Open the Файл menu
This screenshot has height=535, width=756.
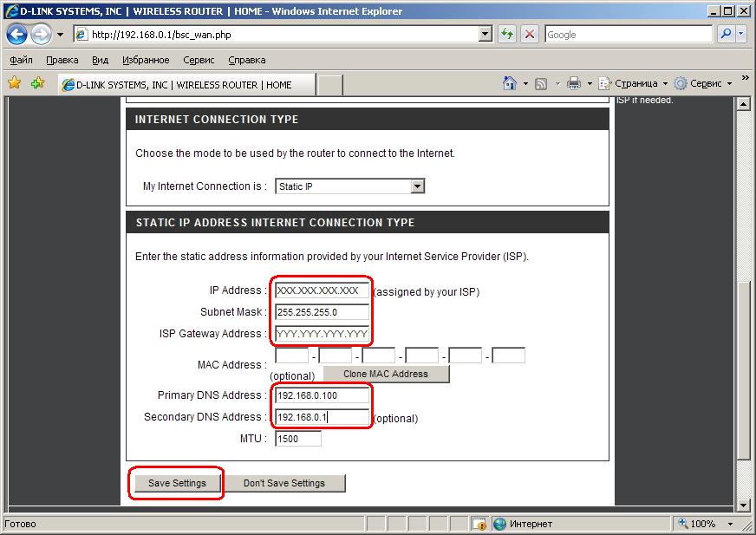click(x=22, y=60)
